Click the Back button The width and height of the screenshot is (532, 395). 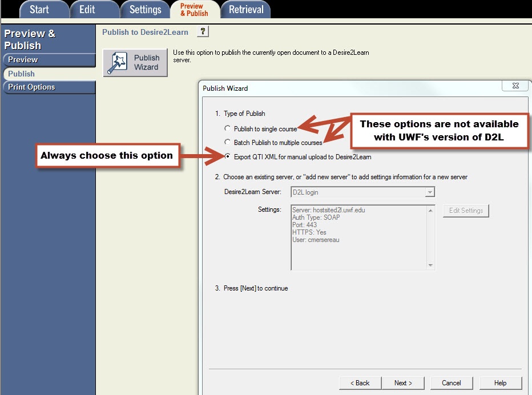coord(360,383)
